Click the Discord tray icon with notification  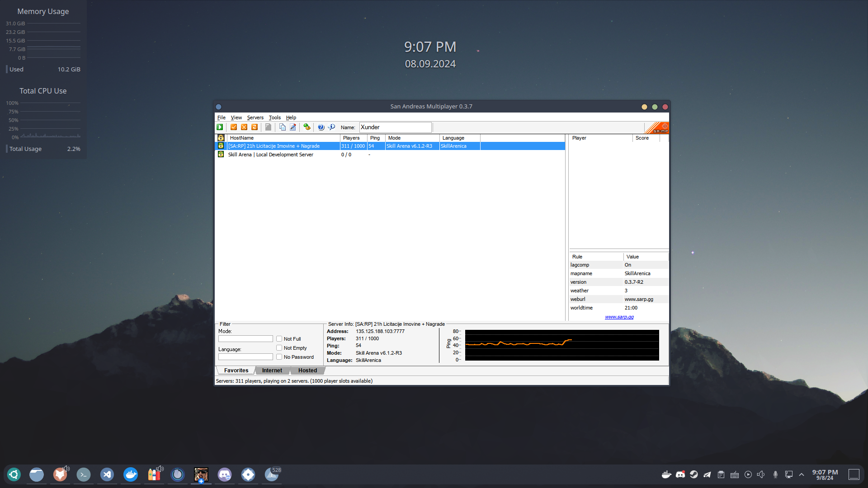coord(680,474)
